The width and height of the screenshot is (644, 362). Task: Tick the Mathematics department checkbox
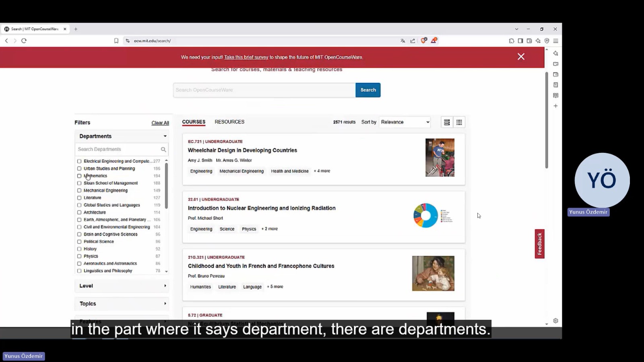pos(79,176)
